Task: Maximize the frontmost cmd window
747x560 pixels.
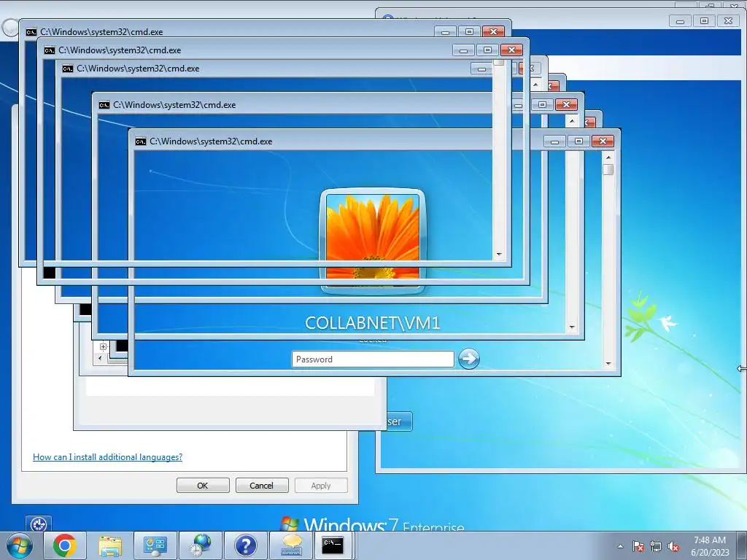Action: click(578, 141)
